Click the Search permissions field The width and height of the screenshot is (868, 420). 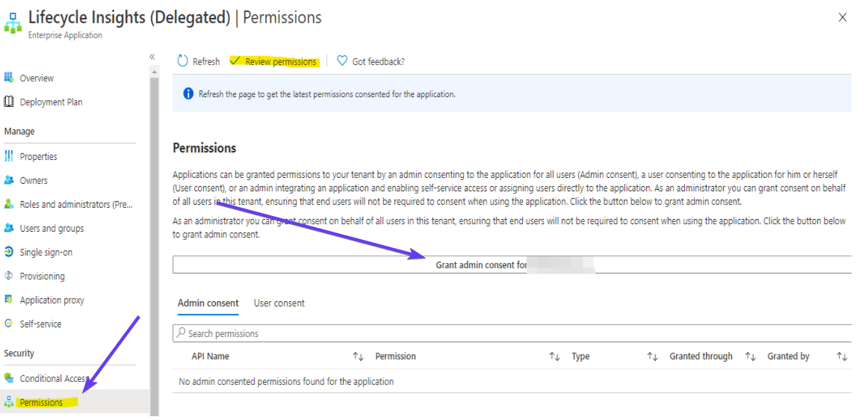point(512,333)
